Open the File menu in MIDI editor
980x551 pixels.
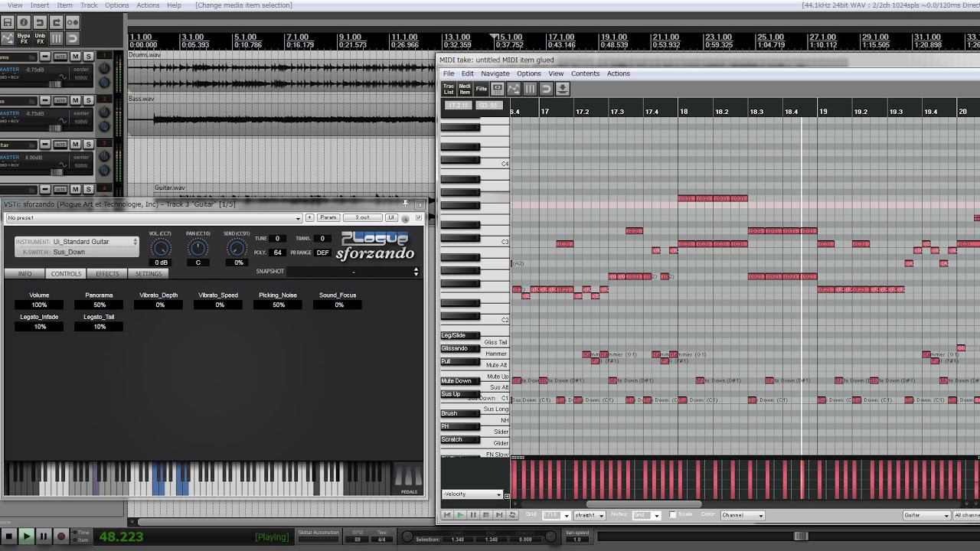coord(449,73)
